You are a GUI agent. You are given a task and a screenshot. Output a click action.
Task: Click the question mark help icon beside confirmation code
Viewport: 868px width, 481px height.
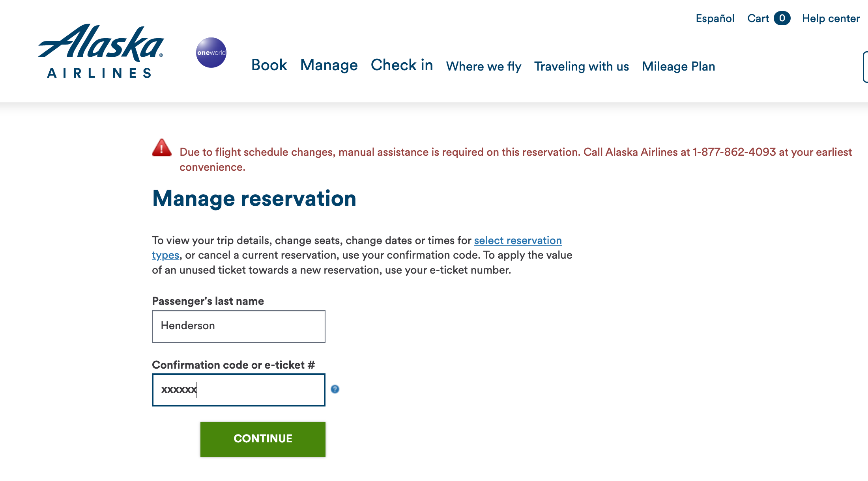click(335, 390)
